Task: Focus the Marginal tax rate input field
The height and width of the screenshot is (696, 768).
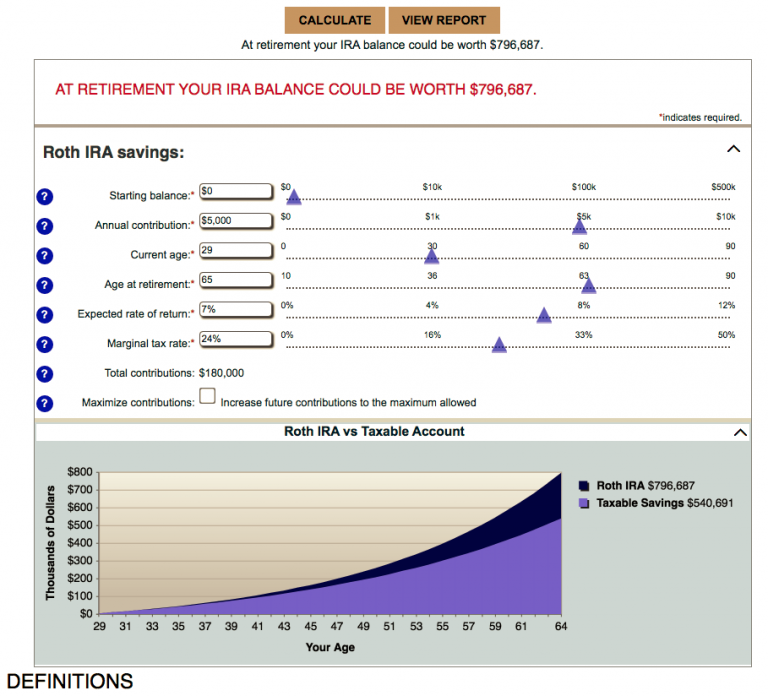Action: [236, 339]
